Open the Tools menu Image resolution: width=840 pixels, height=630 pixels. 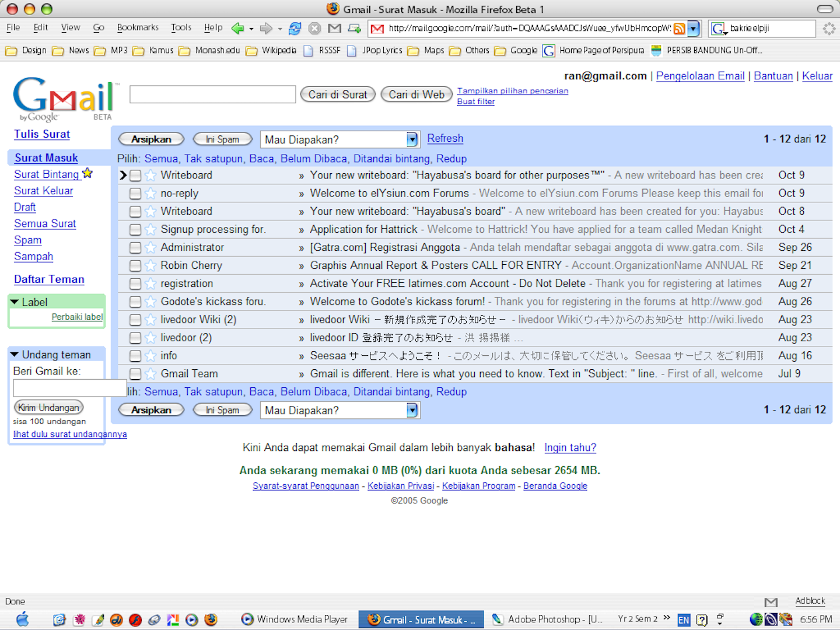coord(181,27)
